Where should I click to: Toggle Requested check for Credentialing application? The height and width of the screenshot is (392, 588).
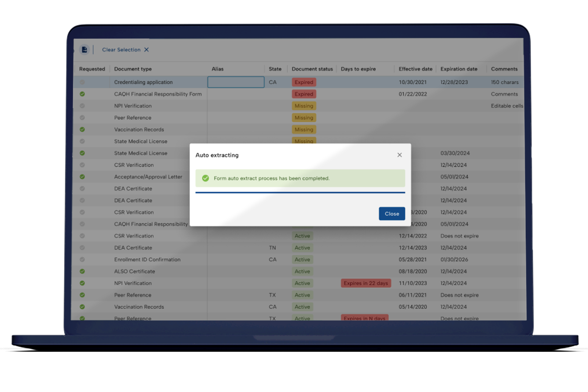click(82, 82)
